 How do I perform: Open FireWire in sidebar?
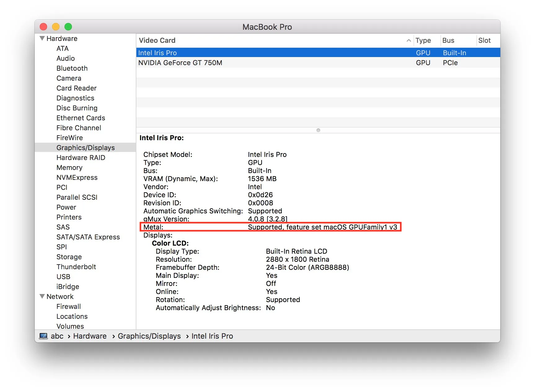(69, 138)
